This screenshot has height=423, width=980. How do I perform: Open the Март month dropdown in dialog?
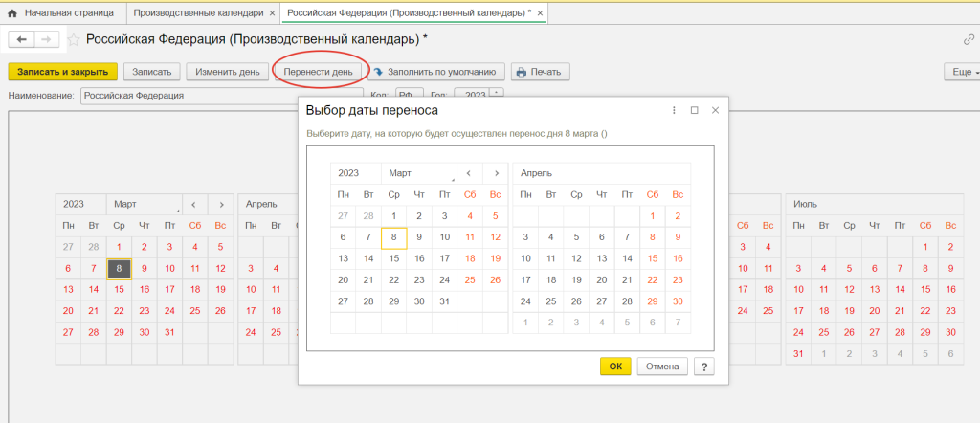click(x=419, y=173)
